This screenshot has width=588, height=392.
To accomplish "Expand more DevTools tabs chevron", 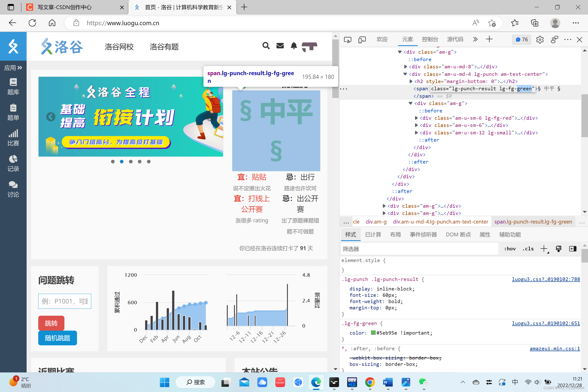I will (475, 39).
